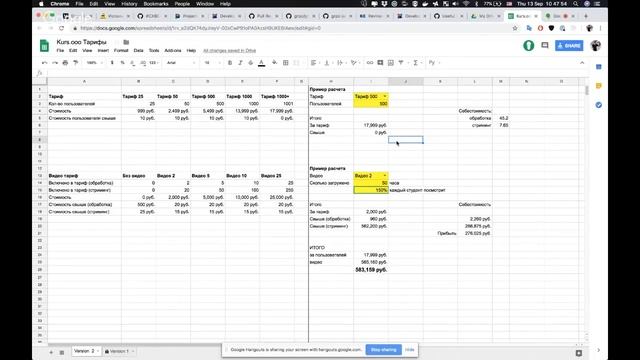The height and width of the screenshot is (360, 640).
Task: Open the Insert menu in Sheets
Action: click(103, 51)
